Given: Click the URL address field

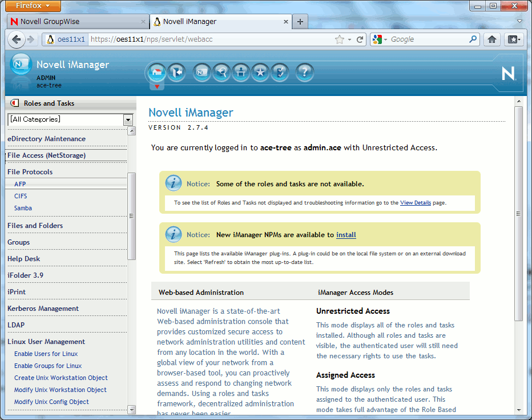Looking at the screenshot, I should 211,39.
